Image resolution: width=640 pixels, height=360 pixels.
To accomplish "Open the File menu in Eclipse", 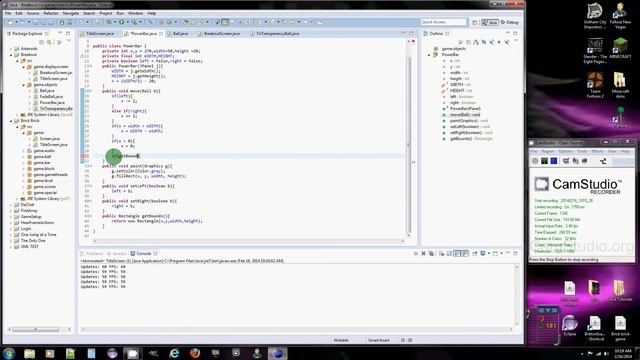I will (x=8, y=13).
